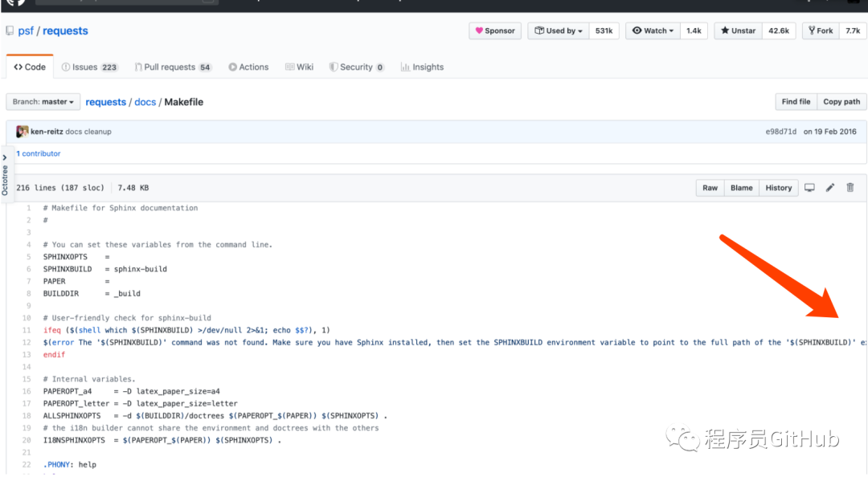Open the file History

click(x=778, y=188)
